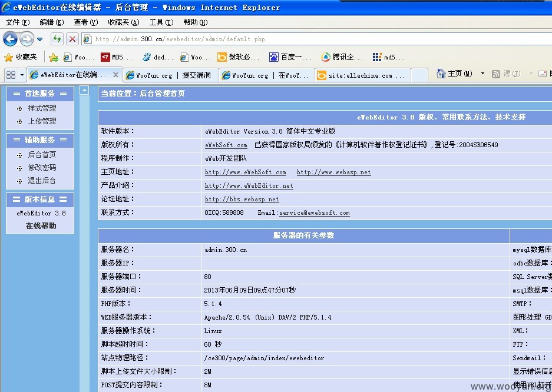The image size is (552, 392).
Task: Switch to WooYun.org 提交漏洞 tab
Action: point(170,75)
